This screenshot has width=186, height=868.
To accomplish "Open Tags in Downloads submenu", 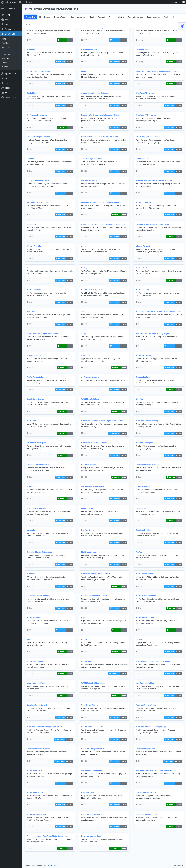I will coord(3,51).
